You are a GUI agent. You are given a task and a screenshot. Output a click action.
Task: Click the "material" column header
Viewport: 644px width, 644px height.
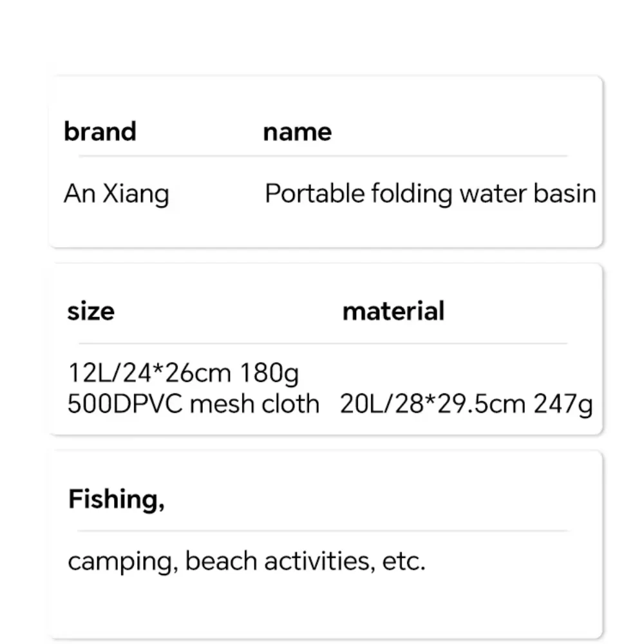click(x=393, y=311)
